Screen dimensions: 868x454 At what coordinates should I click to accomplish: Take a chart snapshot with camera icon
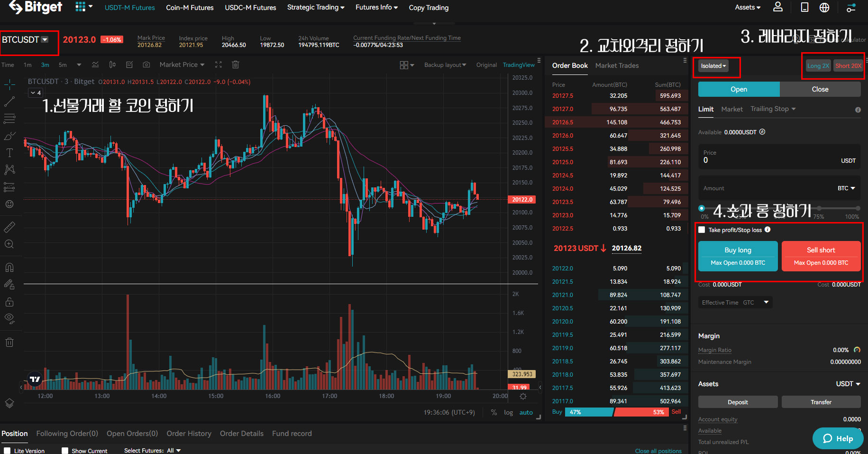(146, 65)
